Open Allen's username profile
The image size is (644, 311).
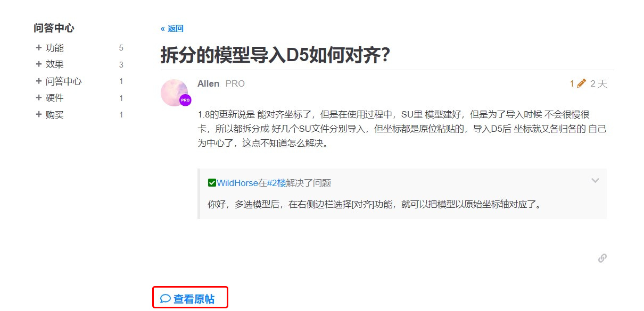pyautogui.click(x=208, y=83)
